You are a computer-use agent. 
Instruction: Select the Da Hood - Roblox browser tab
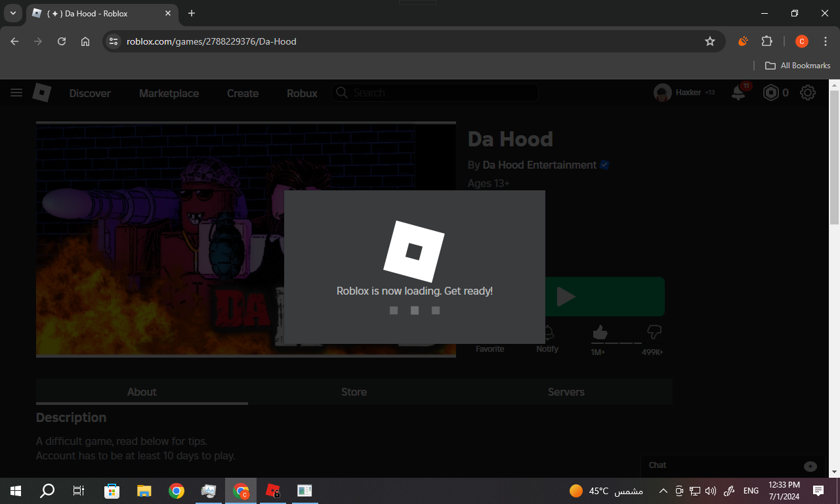tap(102, 13)
